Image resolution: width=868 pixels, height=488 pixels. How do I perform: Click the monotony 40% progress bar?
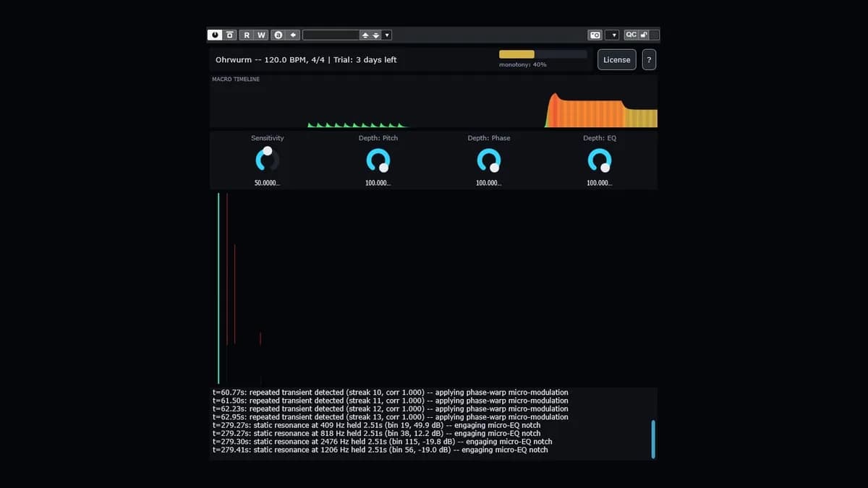click(x=543, y=54)
